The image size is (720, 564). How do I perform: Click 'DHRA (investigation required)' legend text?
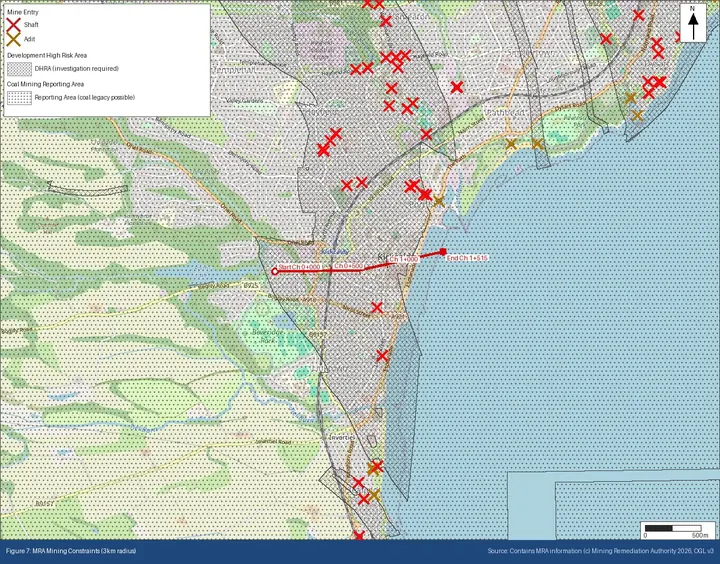(x=77, y=69)
